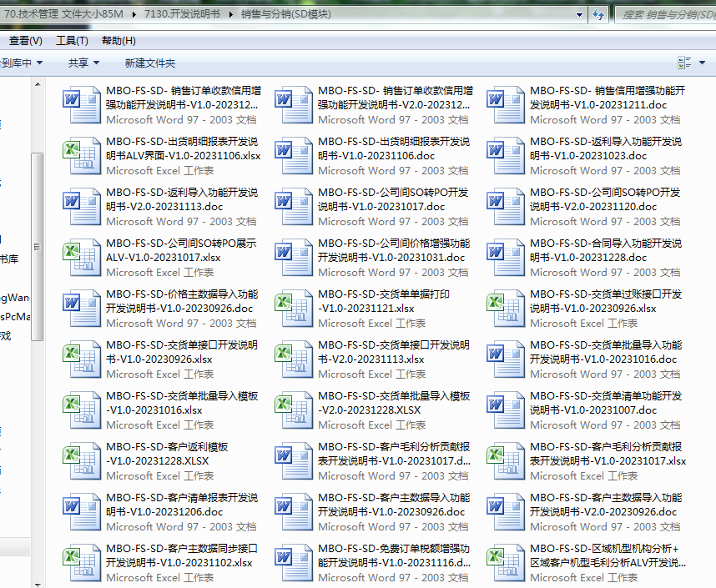Click the 公司间SO转PO展示ALV Excel file icon
The height and width of the screenshot is (588, 716).
(x=81, y=258)
